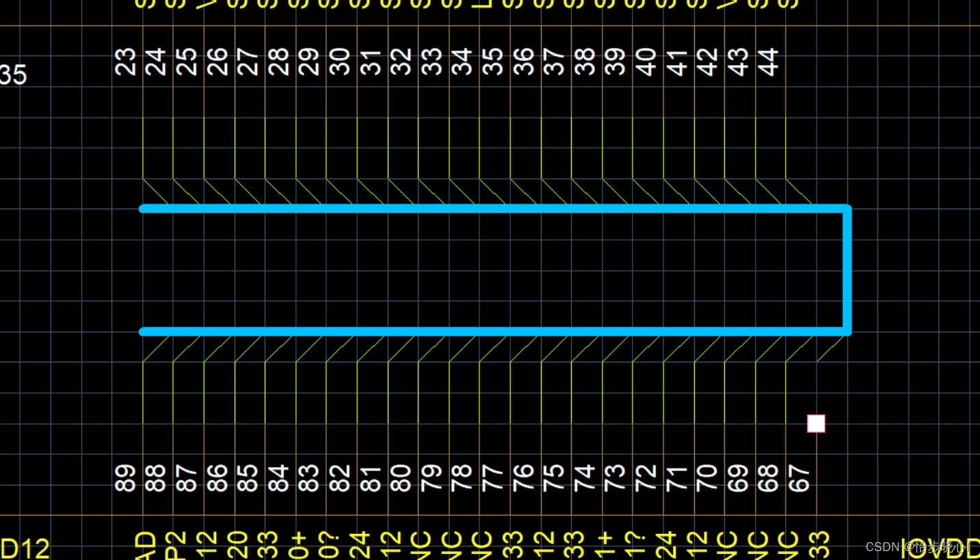Click the white square marker near pin 67

pyautogui.click(x=816, y=424)
